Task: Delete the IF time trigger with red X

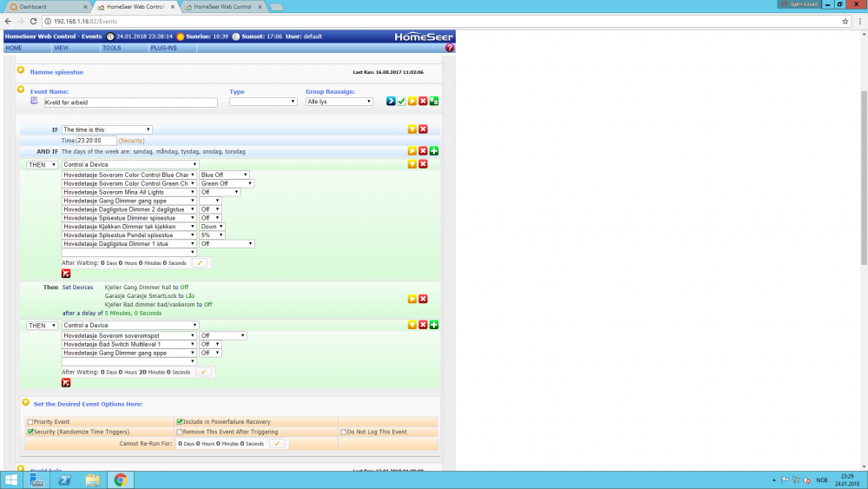Action: (x=424, y=129)
